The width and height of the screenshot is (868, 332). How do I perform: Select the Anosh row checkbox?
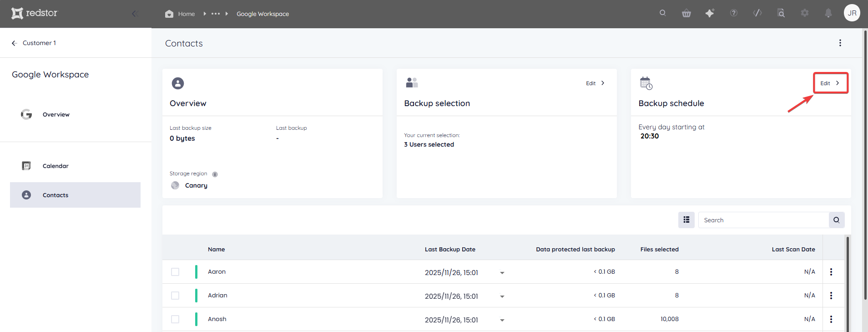click(x=175, y=319)
